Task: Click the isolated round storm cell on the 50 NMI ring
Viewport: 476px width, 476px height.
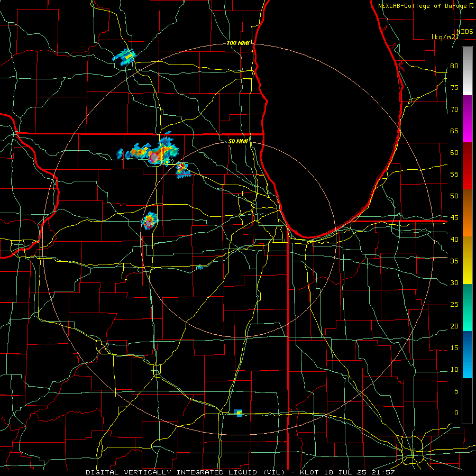Action: 149,221
